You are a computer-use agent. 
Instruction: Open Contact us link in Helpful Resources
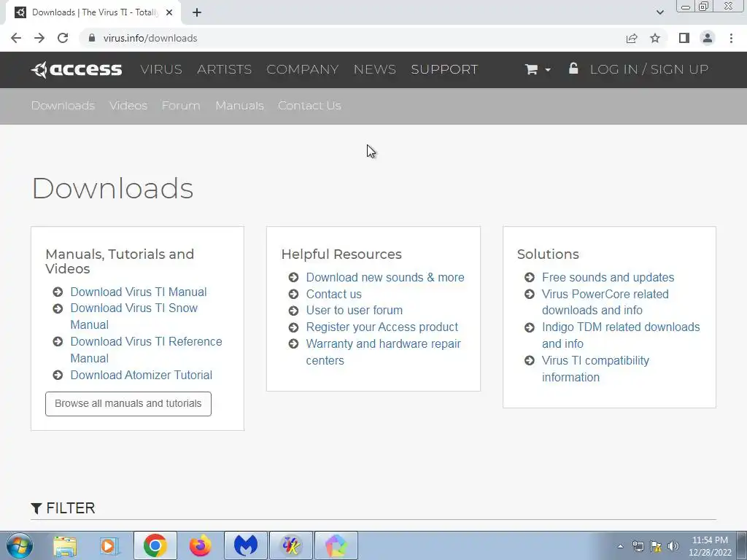[x=334, y=295]
